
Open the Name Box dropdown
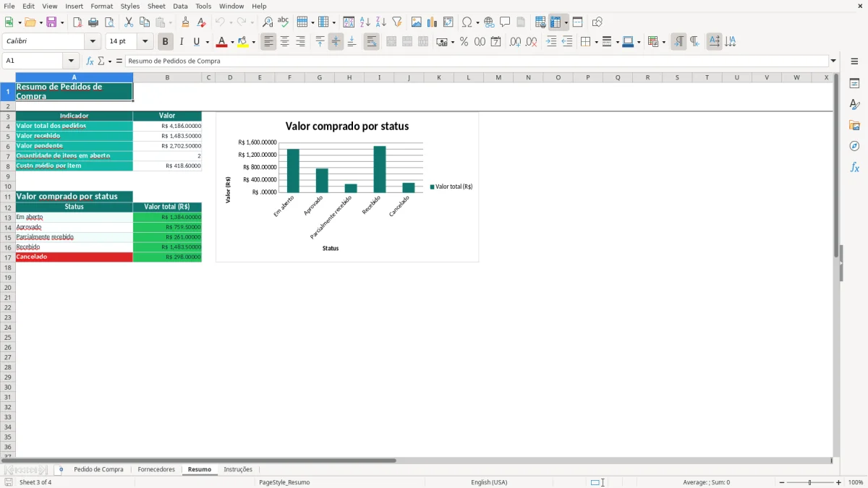[x=71, y=61]
